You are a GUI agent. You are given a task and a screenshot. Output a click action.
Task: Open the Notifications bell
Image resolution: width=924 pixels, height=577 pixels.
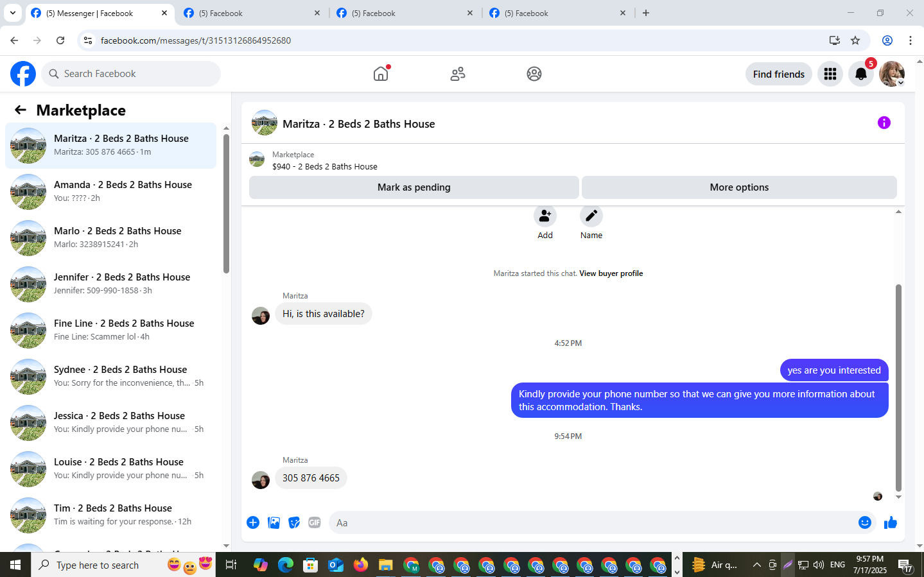861,74
